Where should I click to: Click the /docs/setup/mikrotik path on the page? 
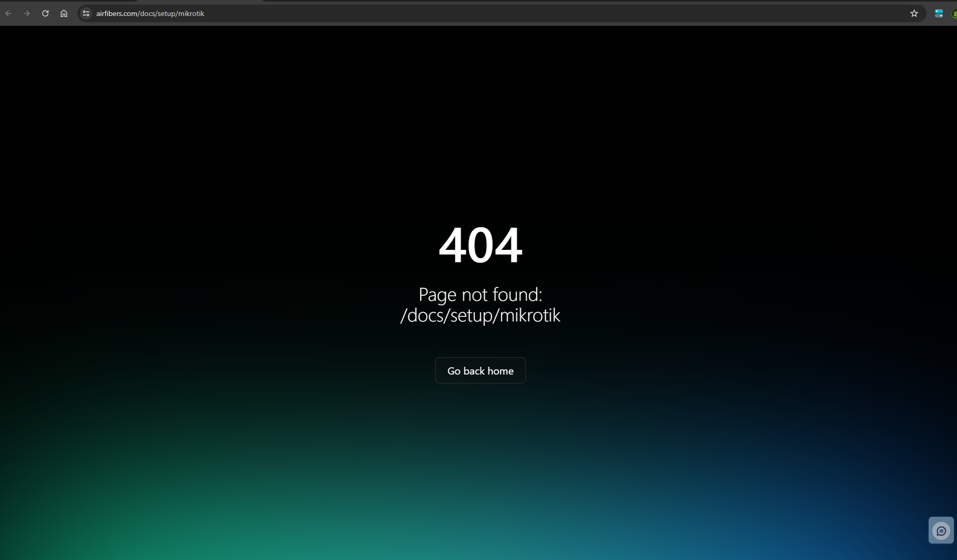click(x=480, y=315)
